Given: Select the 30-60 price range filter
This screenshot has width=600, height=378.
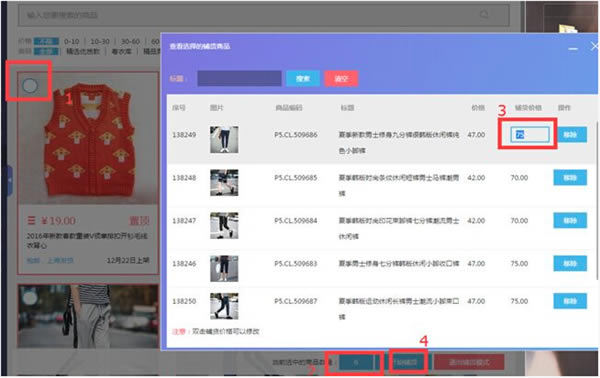Looking at the screenshot, I should (130, 41).
